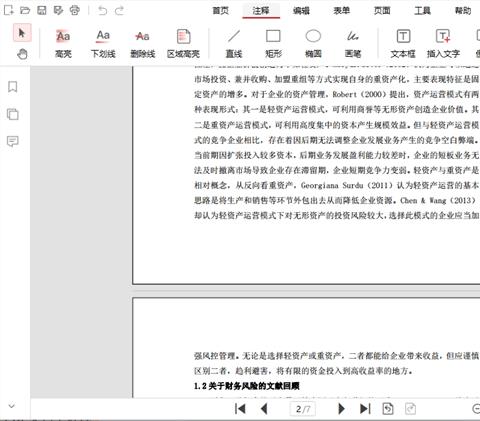
Task: Switch to the 工具 tab
Action: pos(422,11)
